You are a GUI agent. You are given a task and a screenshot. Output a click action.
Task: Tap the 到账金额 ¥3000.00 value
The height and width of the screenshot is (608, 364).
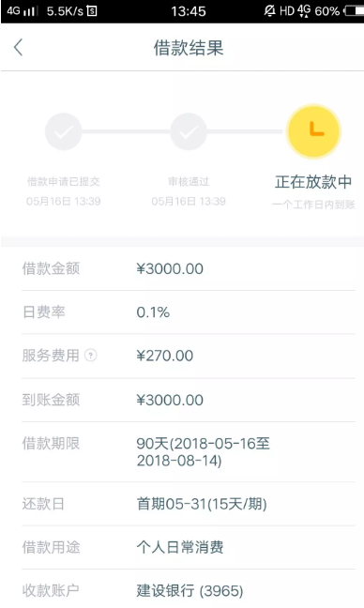(x=170, y=400)
